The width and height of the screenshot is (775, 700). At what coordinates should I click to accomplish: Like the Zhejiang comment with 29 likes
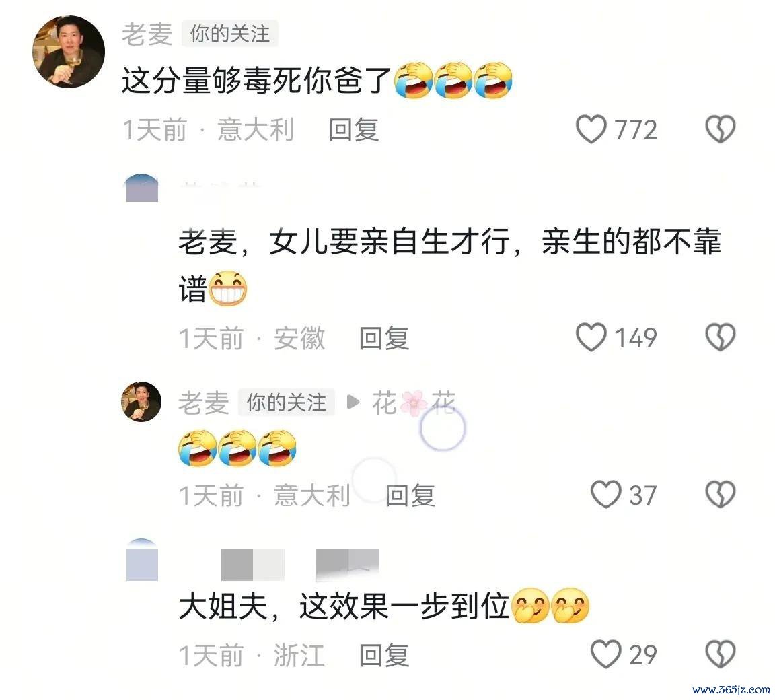coord(606,654)
